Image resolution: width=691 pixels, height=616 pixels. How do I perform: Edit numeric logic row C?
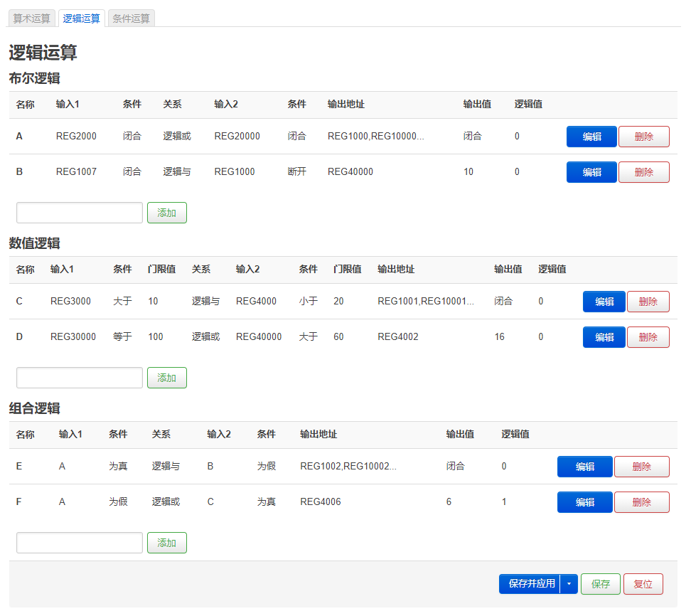point(604,302)
